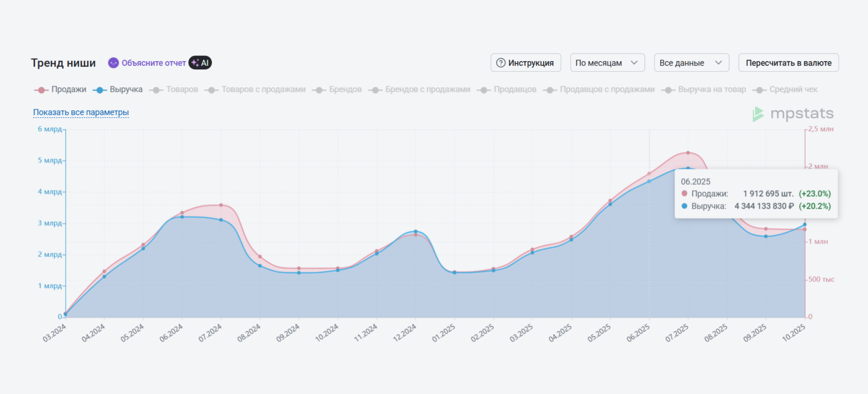Toggle the Продавцов с продажами series
This screenshot has height=394, width=868.
coord(607,90)
